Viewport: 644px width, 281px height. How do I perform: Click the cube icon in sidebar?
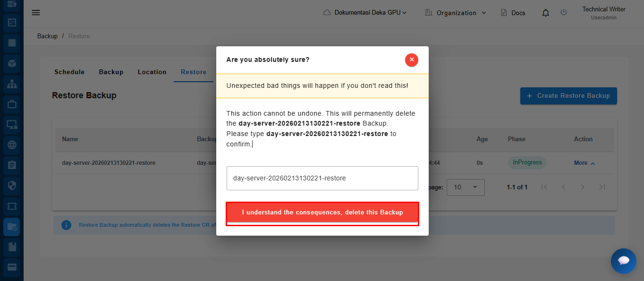(12, 63)
